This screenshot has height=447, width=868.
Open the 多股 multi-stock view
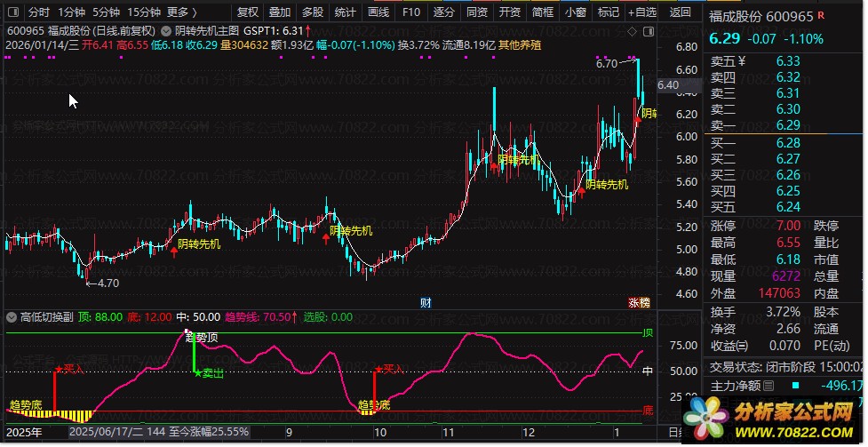(313, 12)
